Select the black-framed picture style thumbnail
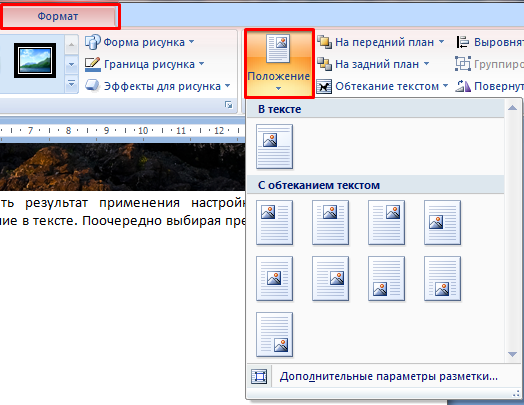The height and width of the screenshot is (405, 524). point(35,60)
